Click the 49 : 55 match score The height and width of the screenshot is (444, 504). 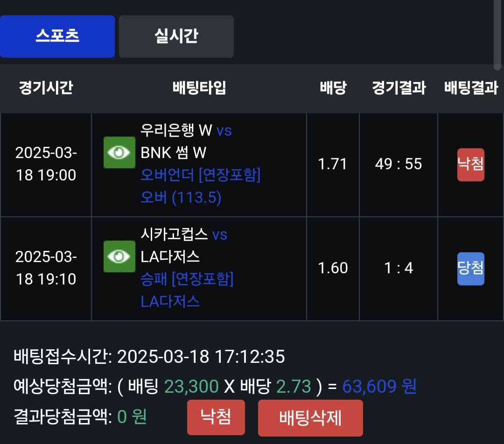399,164
